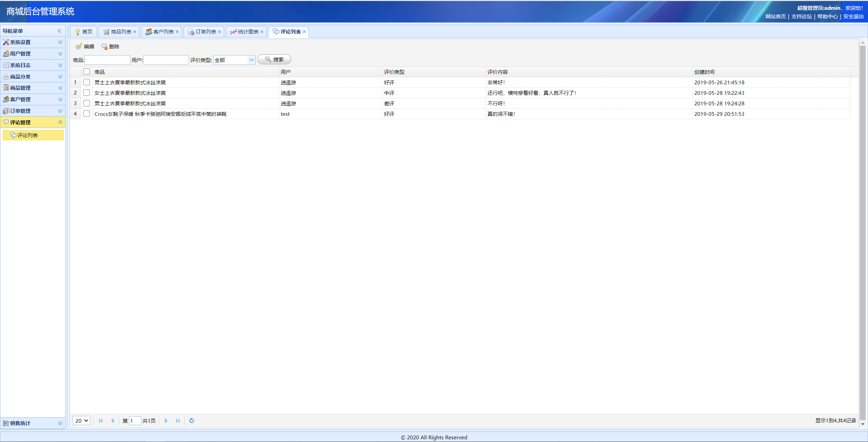This screenshot has width=868, height=442.
Task: Click the cart icon on 商品列表 tab
Action: tap(106, 31)
